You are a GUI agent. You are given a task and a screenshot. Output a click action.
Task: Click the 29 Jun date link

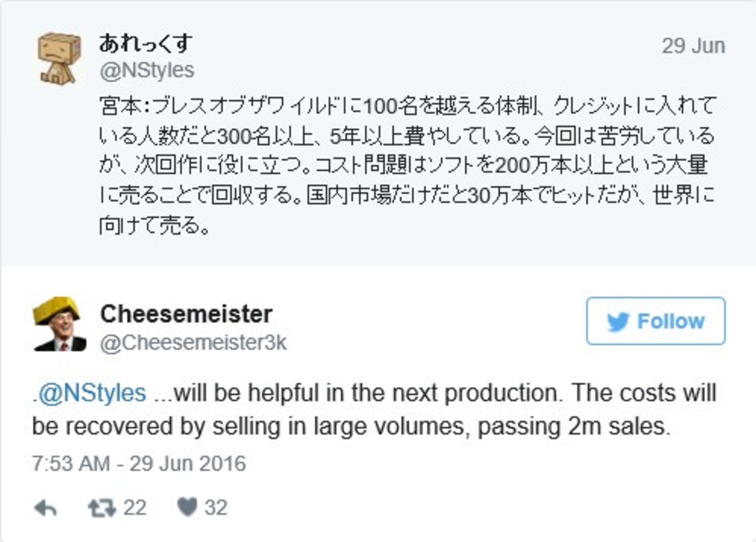pos(693,46)
